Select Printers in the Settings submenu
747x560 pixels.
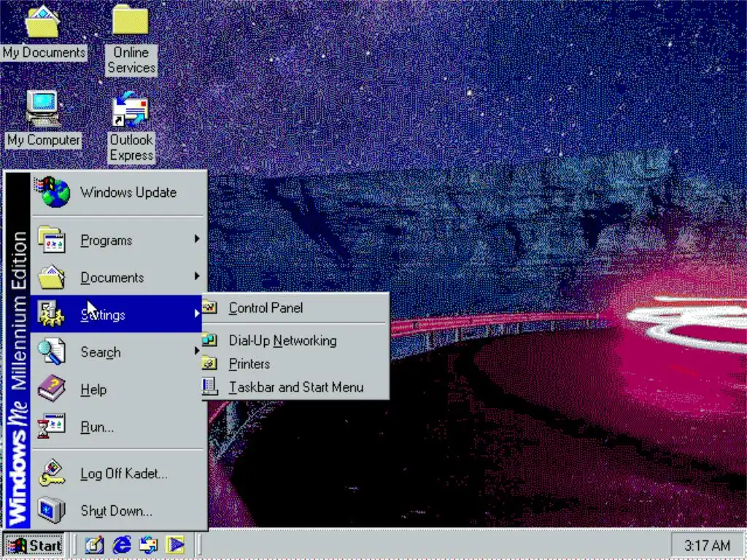[x=295, y=364]
